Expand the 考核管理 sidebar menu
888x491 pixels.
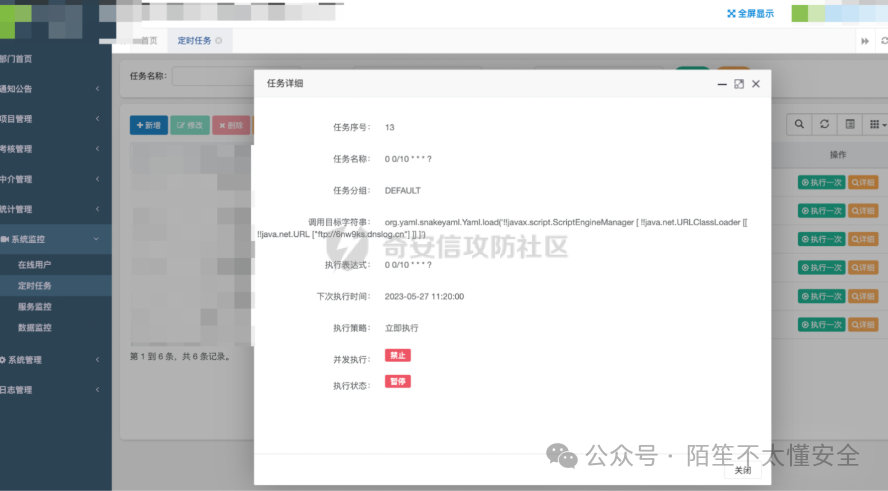pos(56,149)
